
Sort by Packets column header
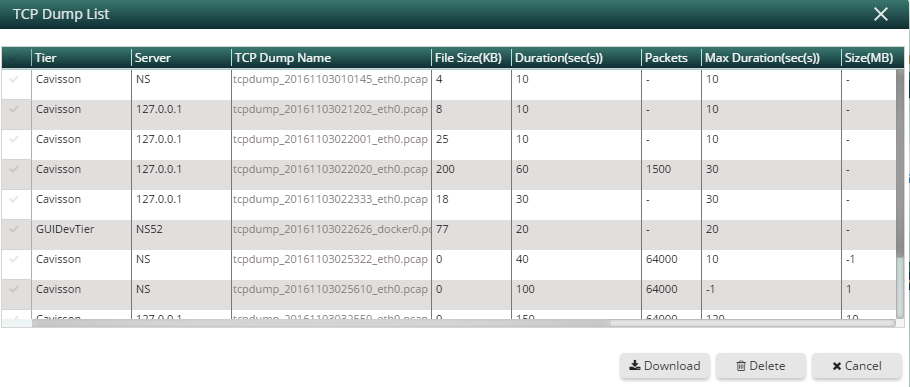click(x=671, y=58)
